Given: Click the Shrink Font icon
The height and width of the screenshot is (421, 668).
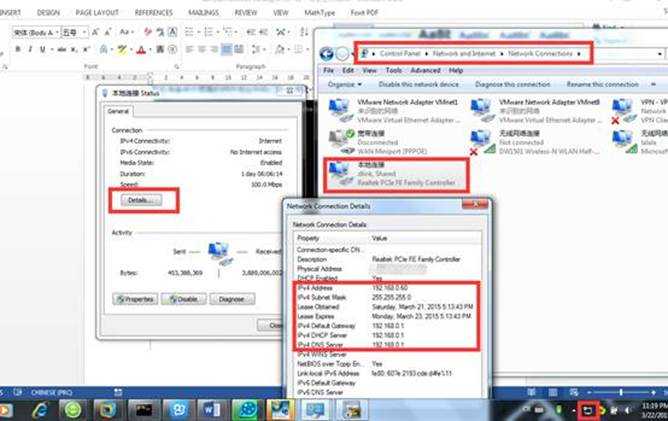Looking at the screenshot, I should pos(108,32).
